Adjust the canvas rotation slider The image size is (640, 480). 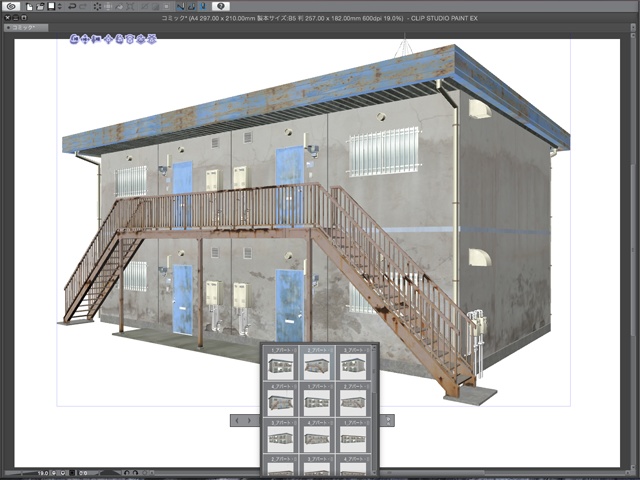click(x=110, y=473)
